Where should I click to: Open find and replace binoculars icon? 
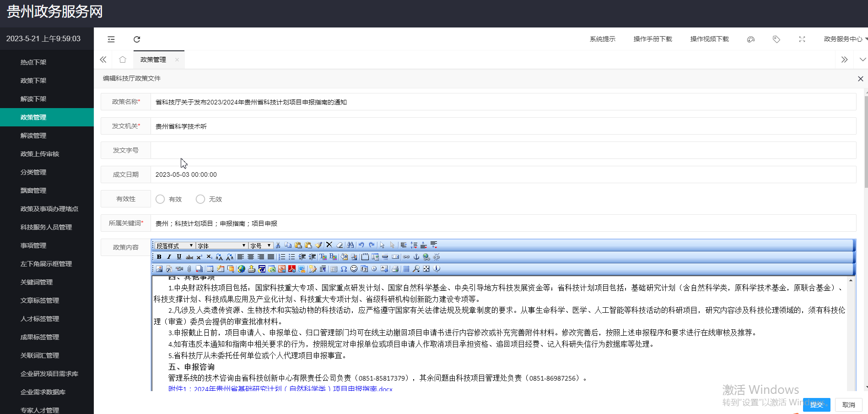350,245
